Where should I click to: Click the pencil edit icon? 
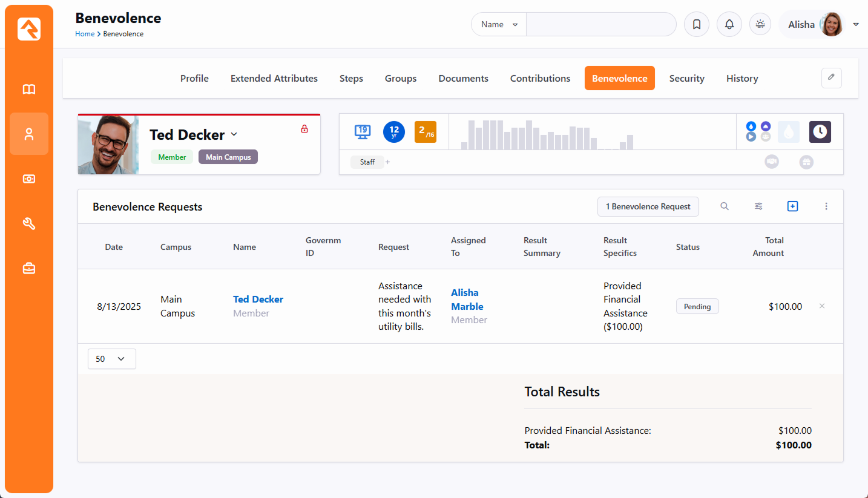(831, 77)
